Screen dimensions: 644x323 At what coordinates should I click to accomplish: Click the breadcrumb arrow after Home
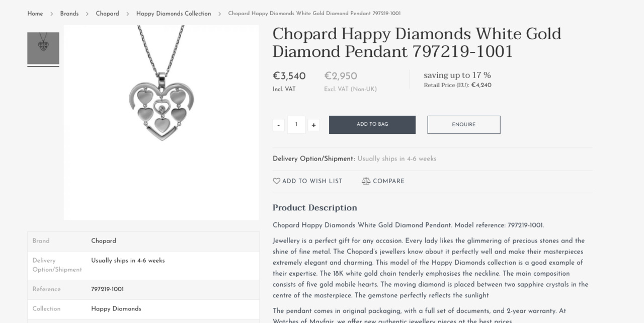(x=51, y=14)
